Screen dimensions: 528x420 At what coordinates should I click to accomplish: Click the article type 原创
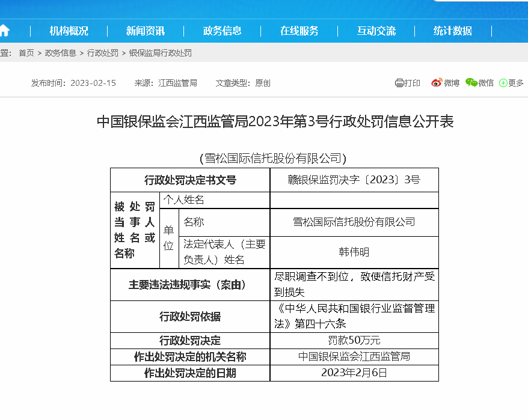[263, 83]
